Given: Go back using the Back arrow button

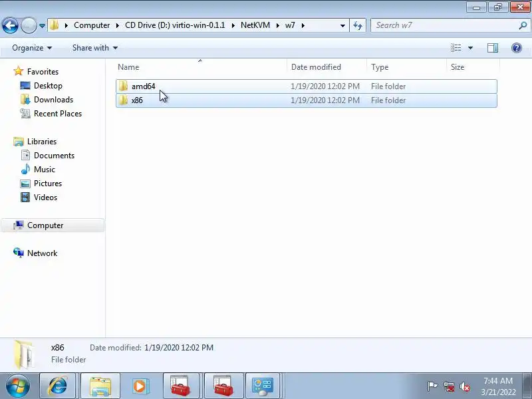Looking at the screenshot, I should click(x=10, y=25).
